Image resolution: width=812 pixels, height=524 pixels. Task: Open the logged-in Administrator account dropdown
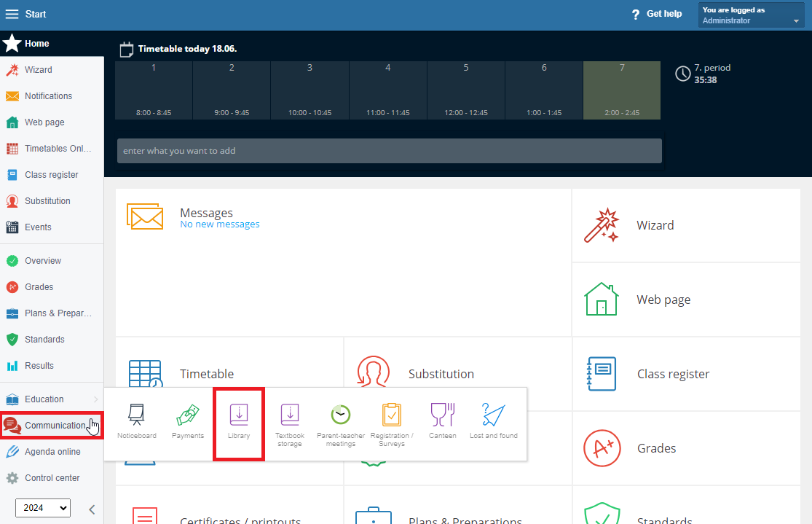pyautogui.click(x=750, y=15)
